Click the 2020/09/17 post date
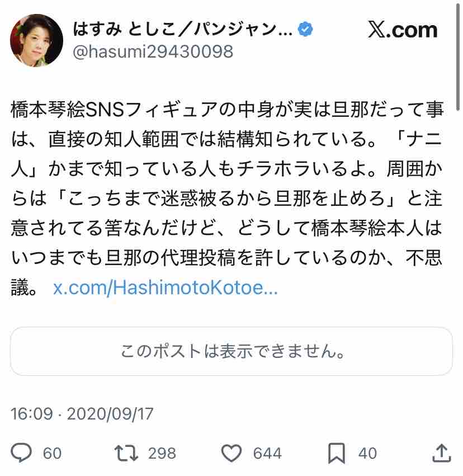Viewport: 463px width, 476px height. coord(110,414)
